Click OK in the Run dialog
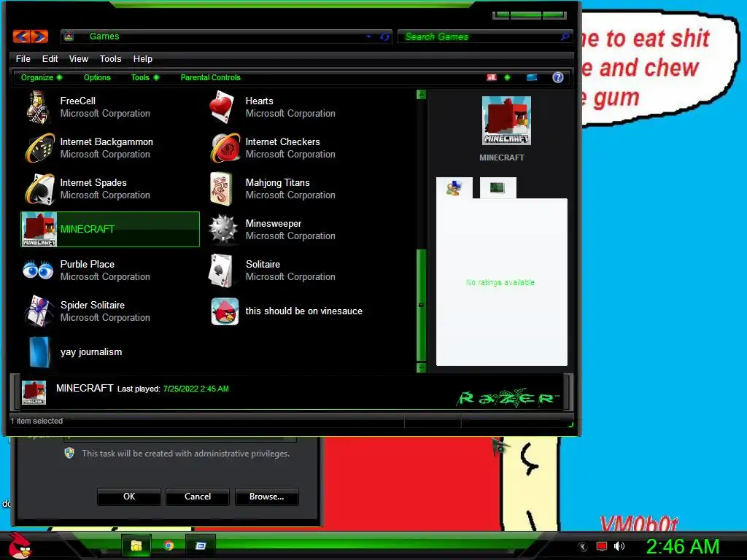This screenshot has height=560, width=747. pyautogui.click(x=129, y=497)
